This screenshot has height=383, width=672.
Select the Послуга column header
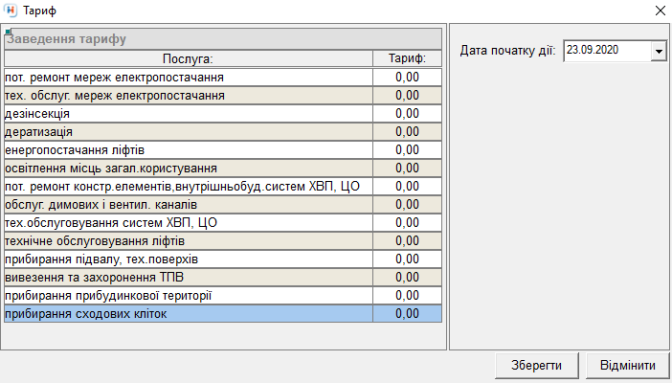188,58
